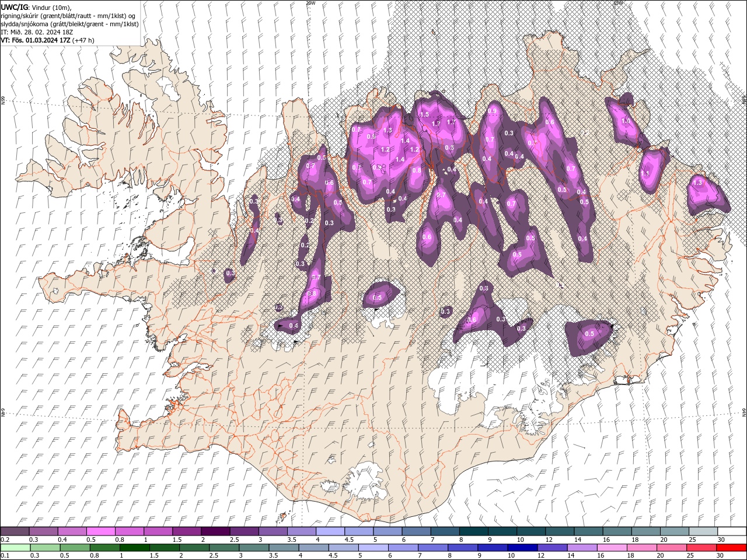Viewport: 747px width, 560px height.
Task: Click the 'slydda/snjókoma' legend description line
Action: [x=69, y=24]
